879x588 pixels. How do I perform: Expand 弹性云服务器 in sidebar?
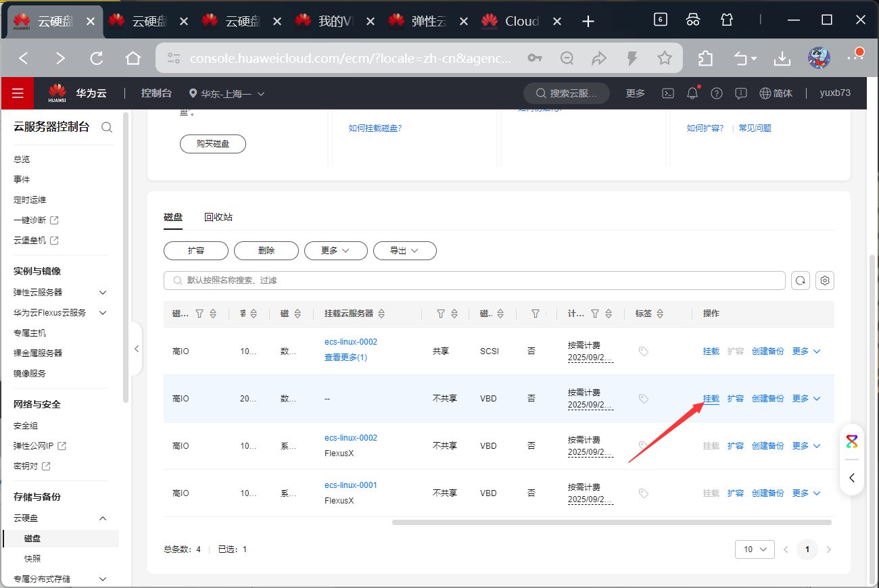tap(103, 293)
